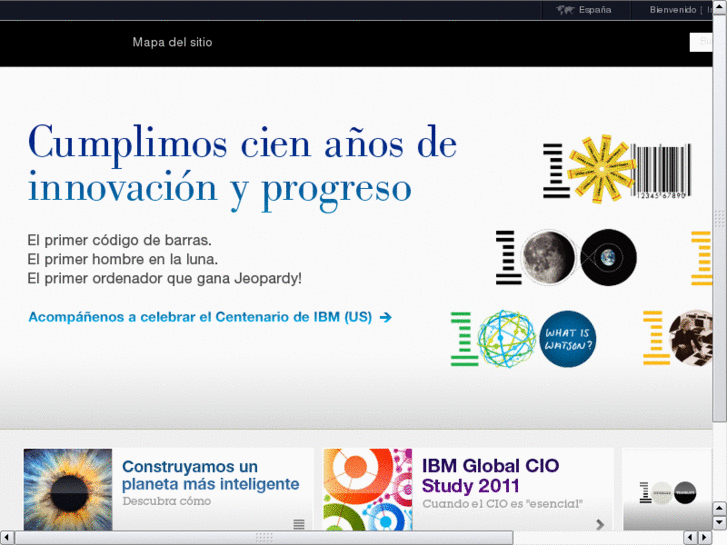Focus the search input field in header
Screen dimensions: 727x545
(701, 42)
